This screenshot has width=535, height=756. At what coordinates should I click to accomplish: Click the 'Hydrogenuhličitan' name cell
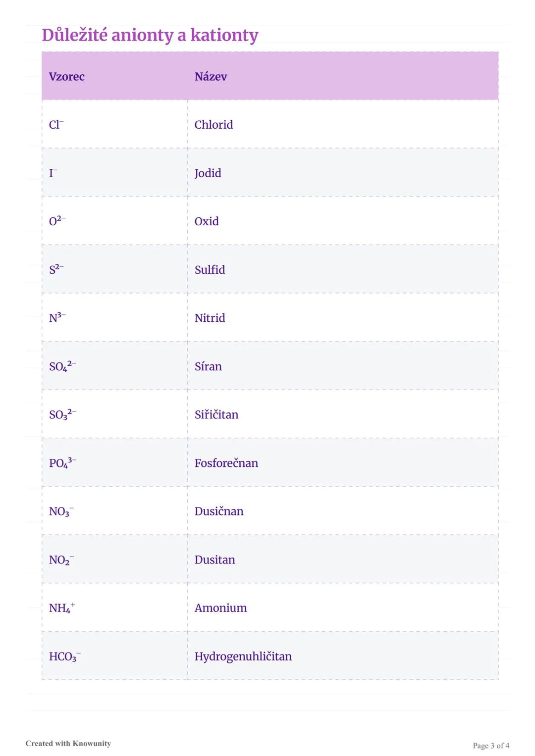coord(243,656)
